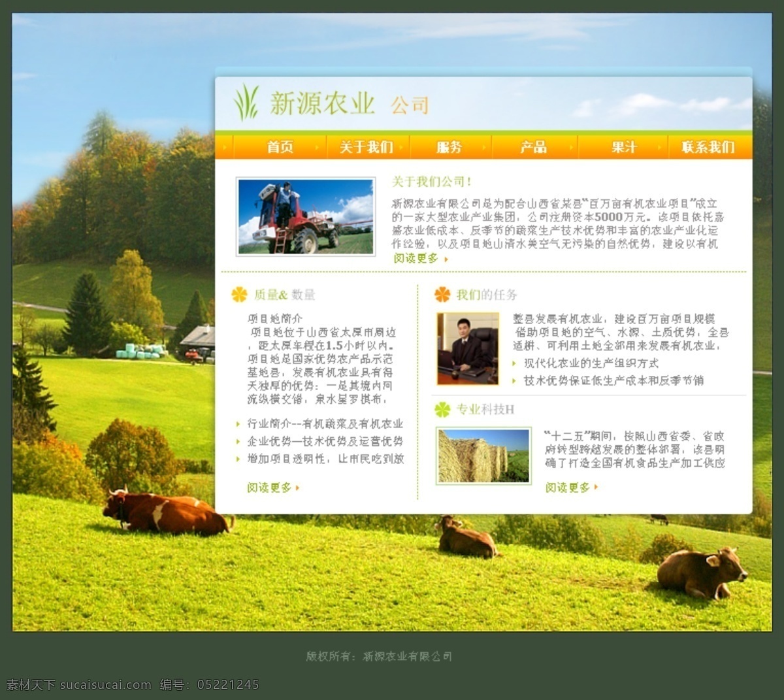Image resolution: width=784 pixels, height=700 pixels.
Task: Click the 专业科技H heading
Action: tap(485, 410)
